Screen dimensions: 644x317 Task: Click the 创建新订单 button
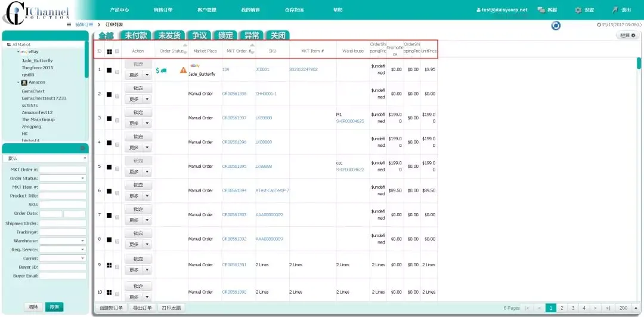tap(111, 308)
